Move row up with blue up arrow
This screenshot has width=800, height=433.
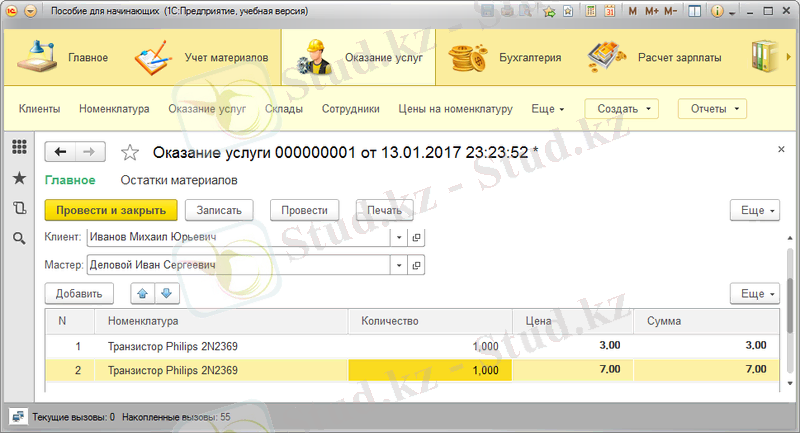point(142,294)
